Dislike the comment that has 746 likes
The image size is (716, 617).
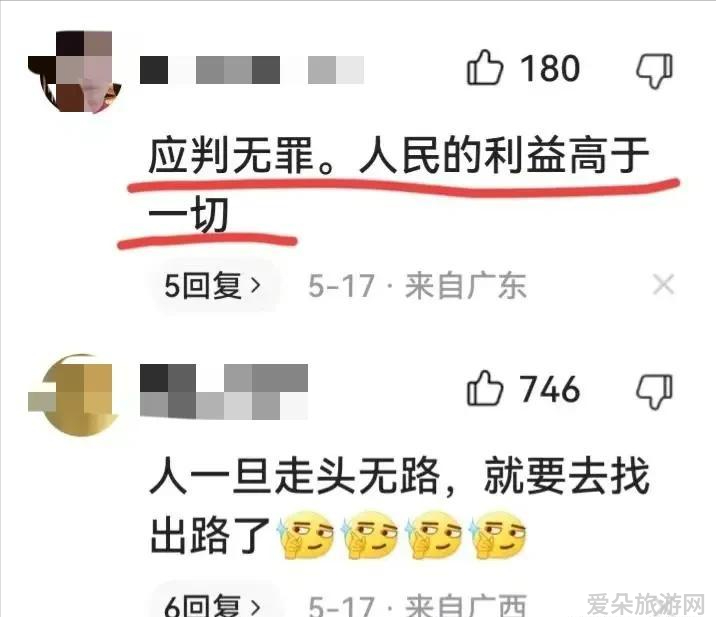coord(655,391)
